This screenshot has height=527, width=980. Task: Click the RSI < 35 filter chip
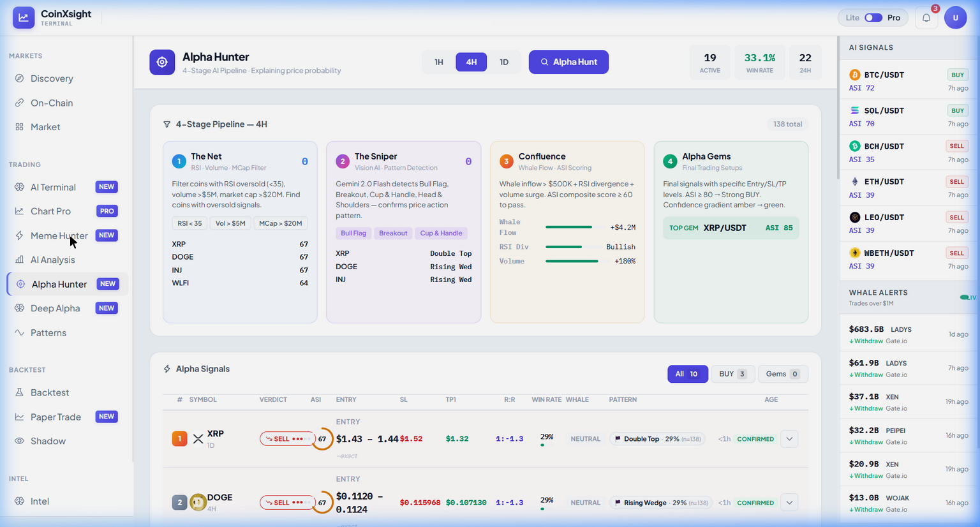[190, 223]
